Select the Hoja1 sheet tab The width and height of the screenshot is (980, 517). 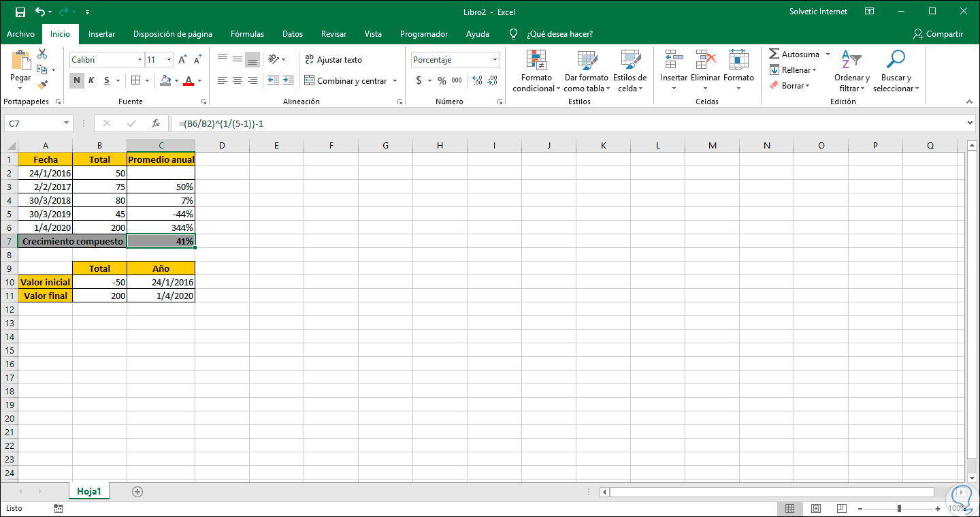[89, 491]
